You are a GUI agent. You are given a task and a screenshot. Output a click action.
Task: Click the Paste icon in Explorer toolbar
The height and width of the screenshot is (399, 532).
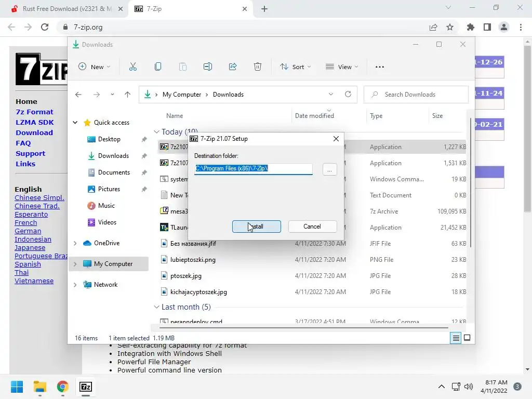tap(183, 67)
